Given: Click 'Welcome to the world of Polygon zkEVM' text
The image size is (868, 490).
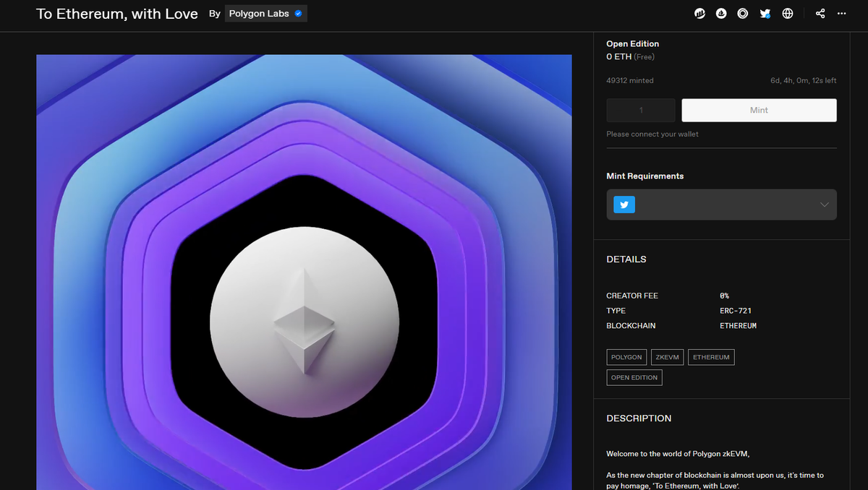Looking at the screenshot, I should pos(678,454).
